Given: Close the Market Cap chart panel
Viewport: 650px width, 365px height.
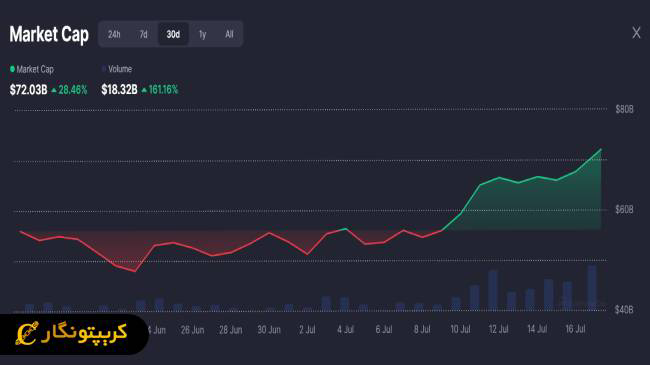Looking at the screenshot, I should [x=636, y=33].
